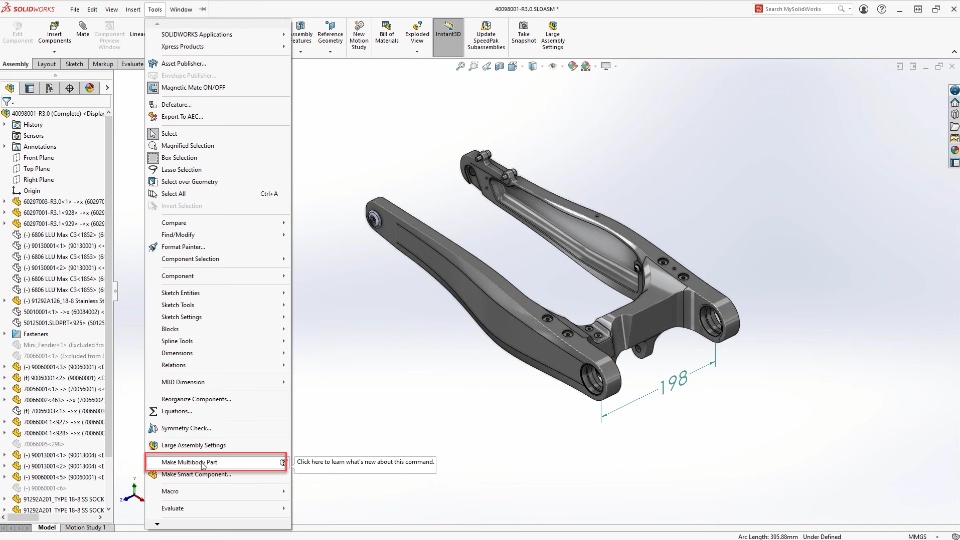Viewport: 960px width, 540px height.
Task: Expand the Evaluate submenu
Action: point(217,509)
